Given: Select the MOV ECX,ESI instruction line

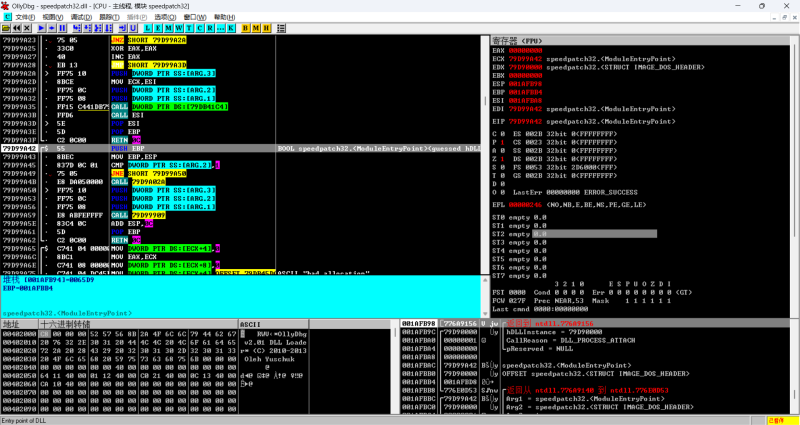Looking at the screenshot, I should click(x=240, y=82).
